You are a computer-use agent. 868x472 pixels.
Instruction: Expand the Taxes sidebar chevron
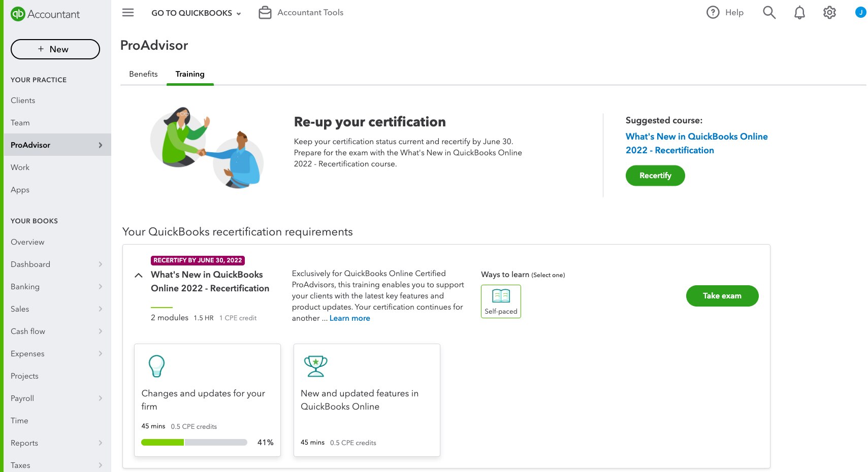pyautogui.click(x=101, y=465)
